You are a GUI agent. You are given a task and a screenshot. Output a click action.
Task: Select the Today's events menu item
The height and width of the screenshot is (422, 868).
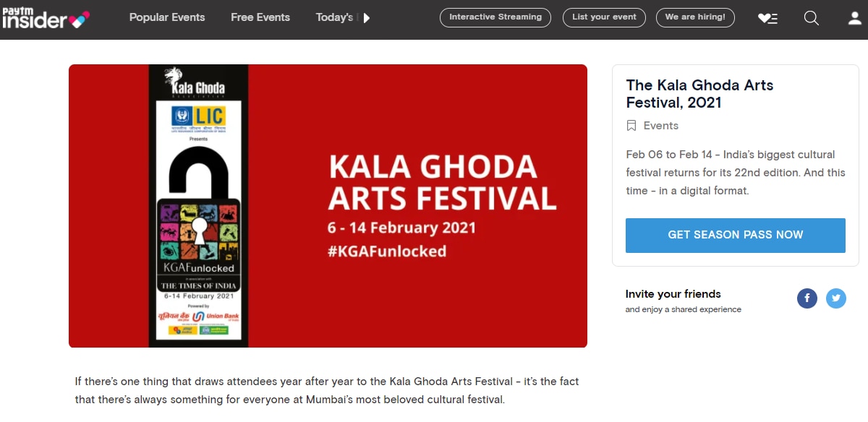point(334,17)
